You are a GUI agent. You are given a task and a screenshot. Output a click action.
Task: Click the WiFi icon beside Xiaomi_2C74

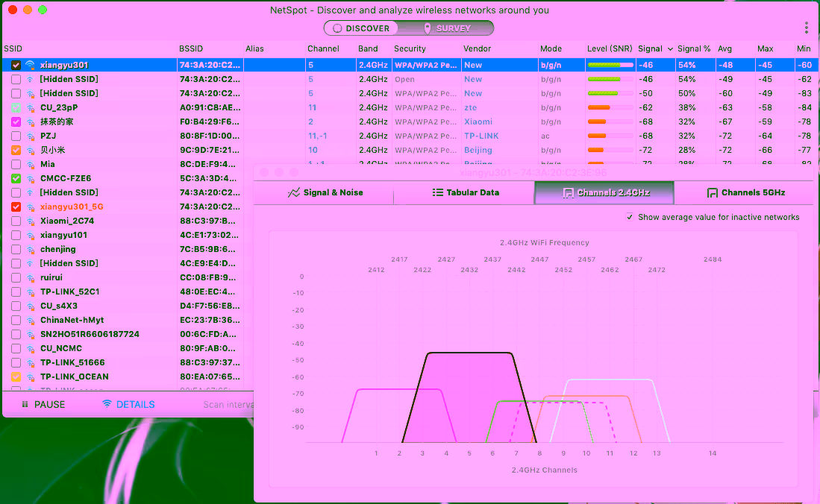[x=31, y=221]
